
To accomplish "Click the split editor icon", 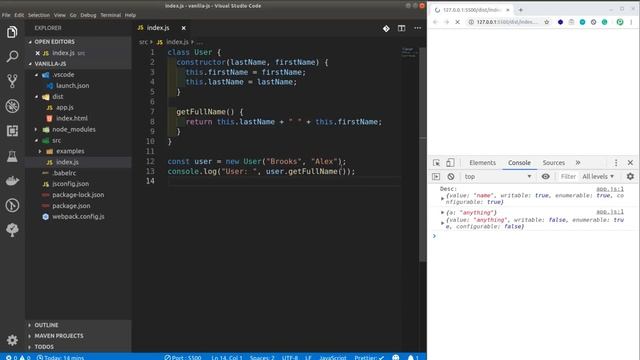I will click(x=402, y=28).
